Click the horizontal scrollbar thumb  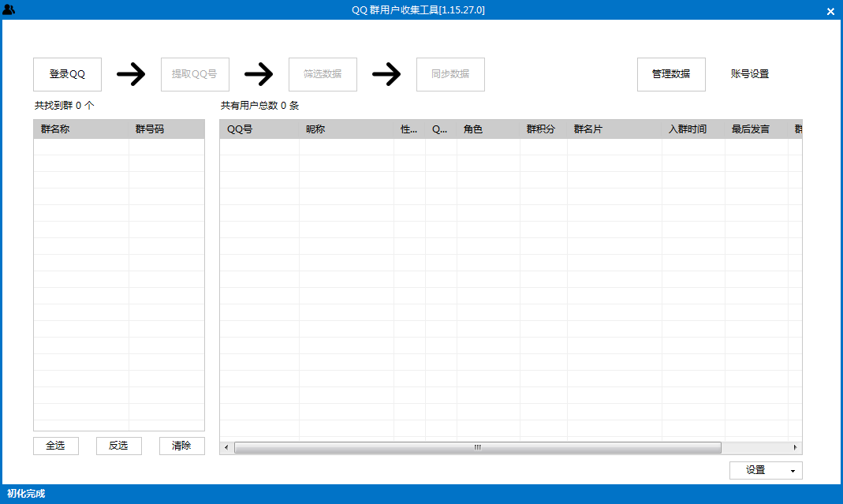(477, 447)
